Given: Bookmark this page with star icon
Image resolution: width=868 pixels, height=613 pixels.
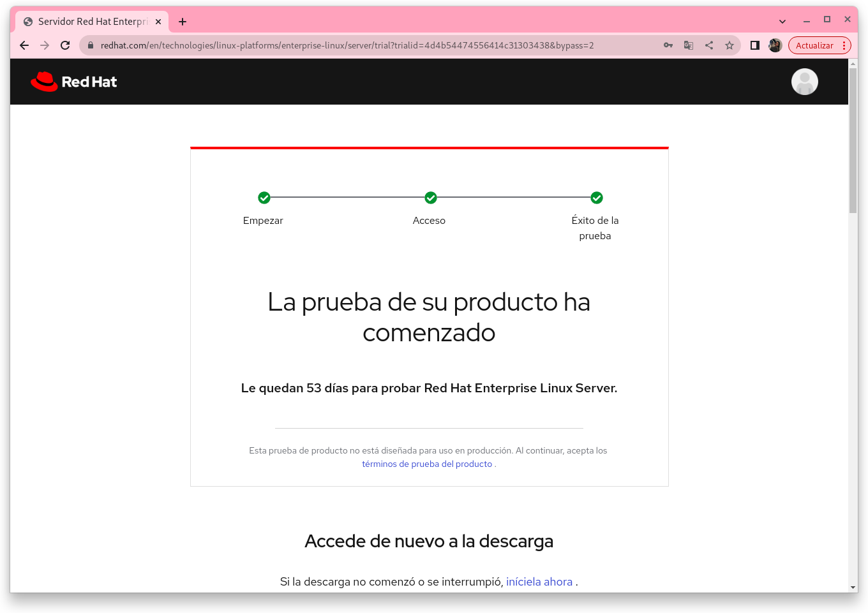Looking at the screenshot, I should point(730,45).
